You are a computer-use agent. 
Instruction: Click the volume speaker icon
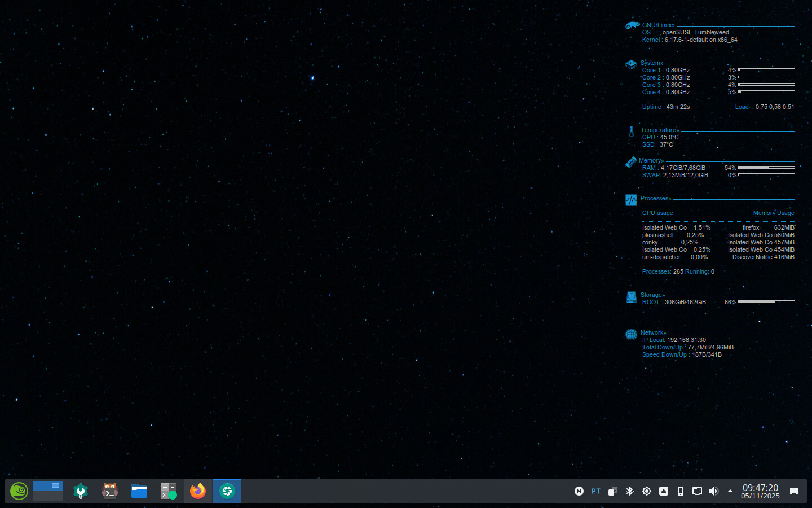pyautogui.click(x=714, y=491)
